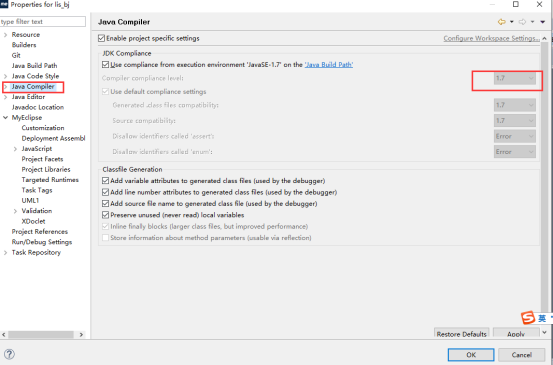Select Git in the properties tree
The height and width of the screenshot is (365, 553).
(x=16, y=55)
